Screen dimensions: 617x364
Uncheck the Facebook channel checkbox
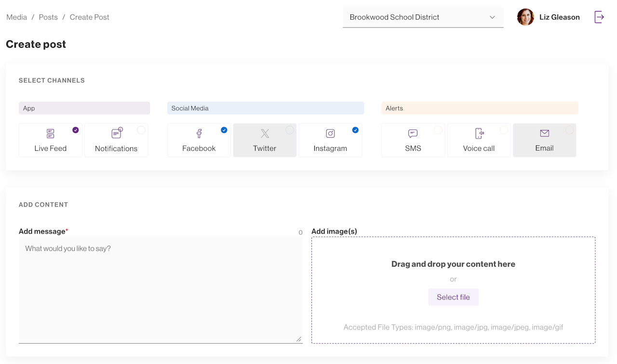tap(224, 130)
